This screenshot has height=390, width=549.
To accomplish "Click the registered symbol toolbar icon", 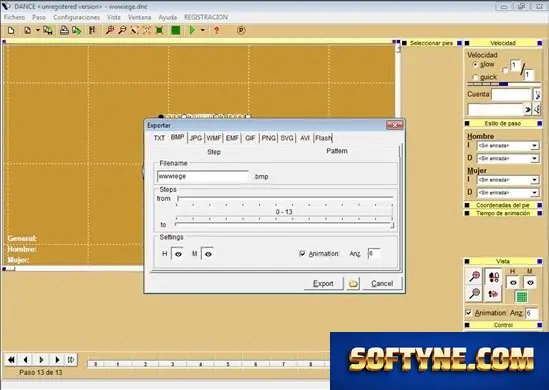I will pyautogui.click(x=241, y=30).
